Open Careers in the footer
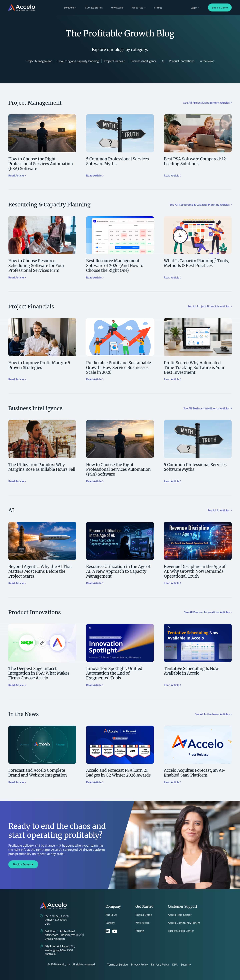This screenshot has height=980, width=240. [x=110, y=923]
